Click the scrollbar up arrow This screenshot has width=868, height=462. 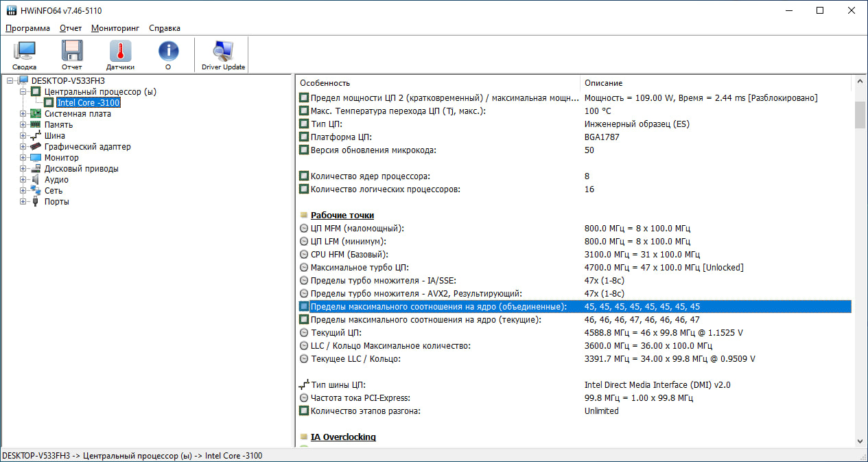[860, 82]
